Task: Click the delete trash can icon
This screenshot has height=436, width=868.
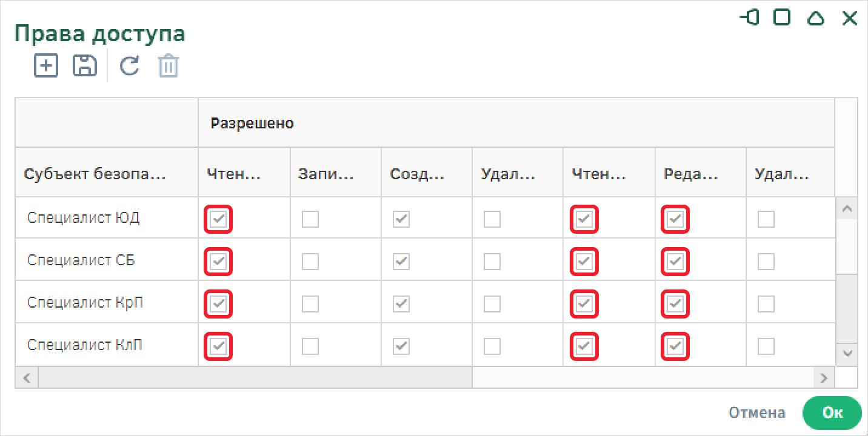Action: [169, 65]
